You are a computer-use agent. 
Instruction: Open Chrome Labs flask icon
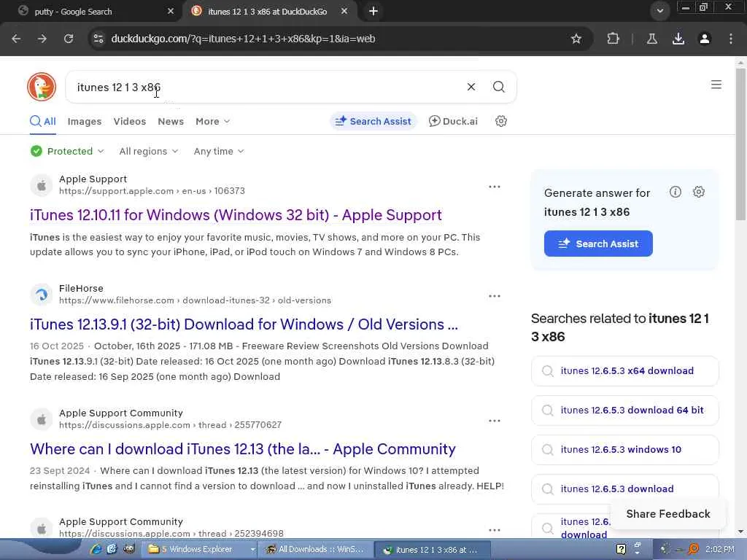click(651, 39)
